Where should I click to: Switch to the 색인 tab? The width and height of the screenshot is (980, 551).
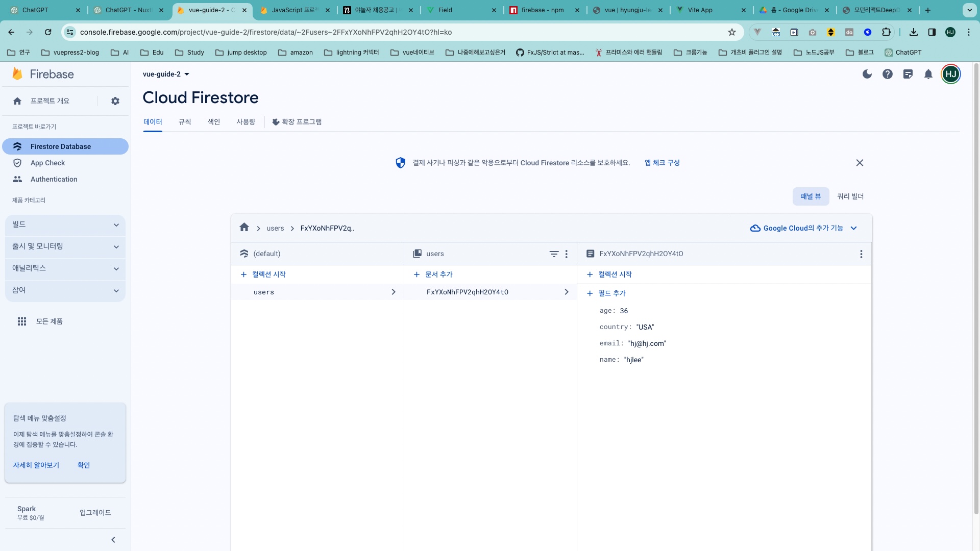coord(214,122)
